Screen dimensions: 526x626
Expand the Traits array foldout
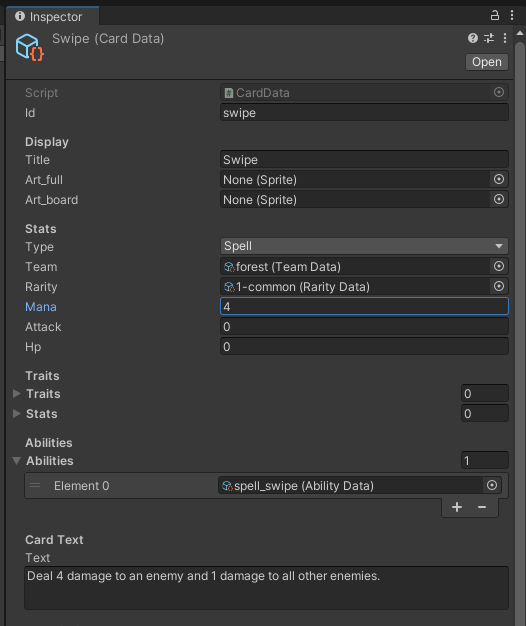(x=16, y=394)
